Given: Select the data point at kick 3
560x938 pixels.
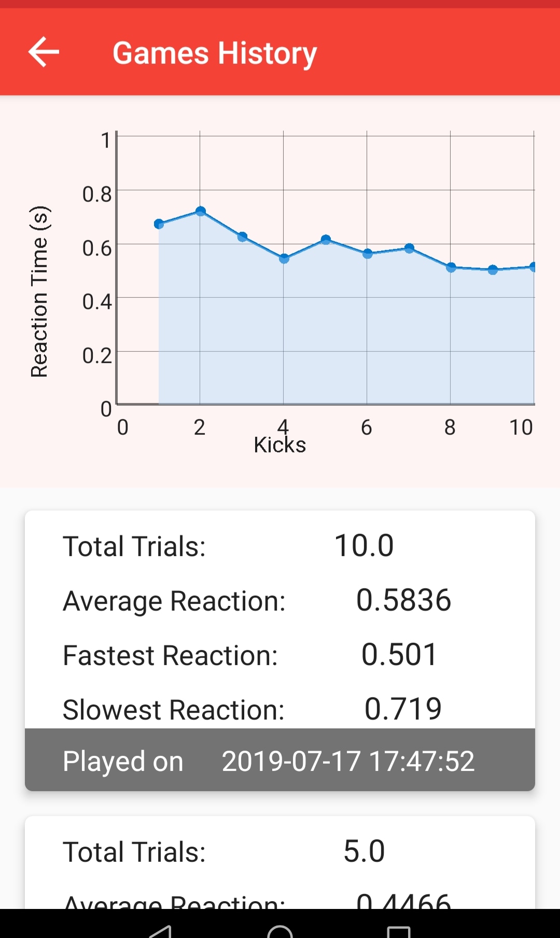Looking at the screenshot, I should 242,237.
